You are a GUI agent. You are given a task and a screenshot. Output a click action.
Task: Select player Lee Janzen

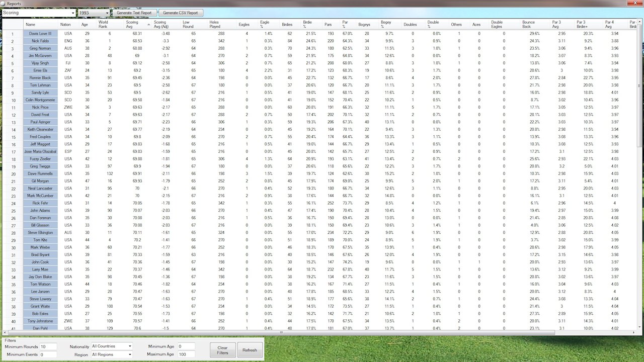pos(41,292)
